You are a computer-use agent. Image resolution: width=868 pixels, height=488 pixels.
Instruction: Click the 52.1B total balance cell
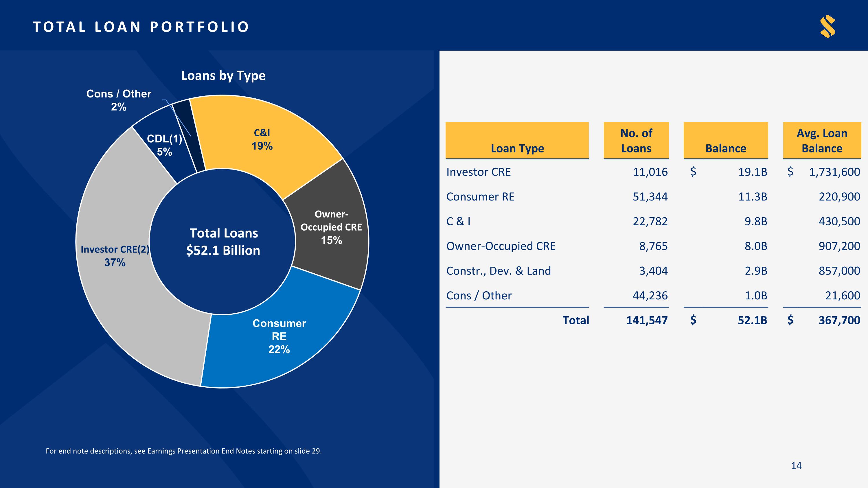point(753,320)
